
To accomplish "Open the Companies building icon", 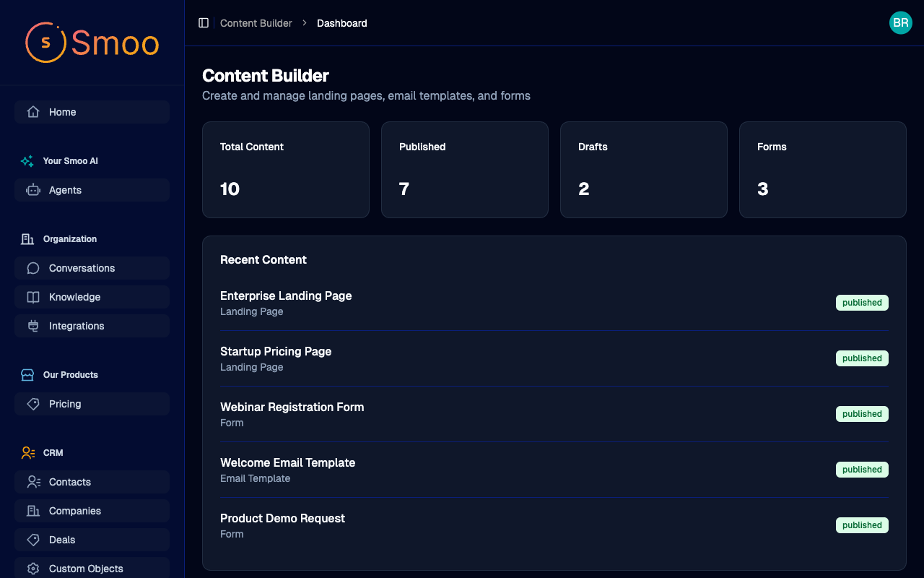I will [32, 511].
